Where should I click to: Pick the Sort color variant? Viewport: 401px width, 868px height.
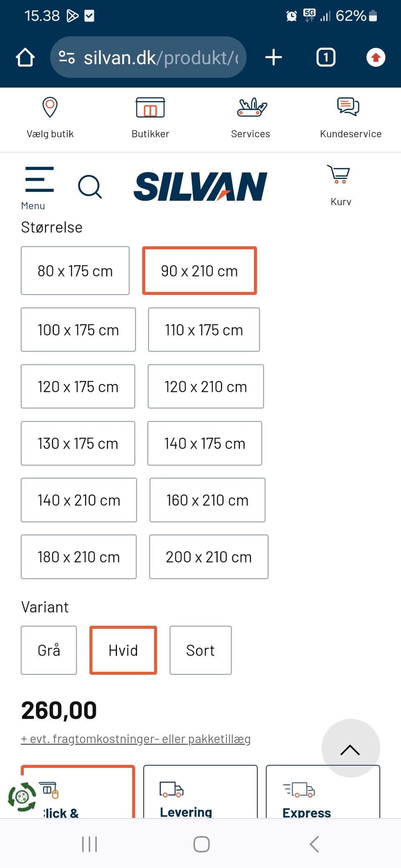[200, 650]
